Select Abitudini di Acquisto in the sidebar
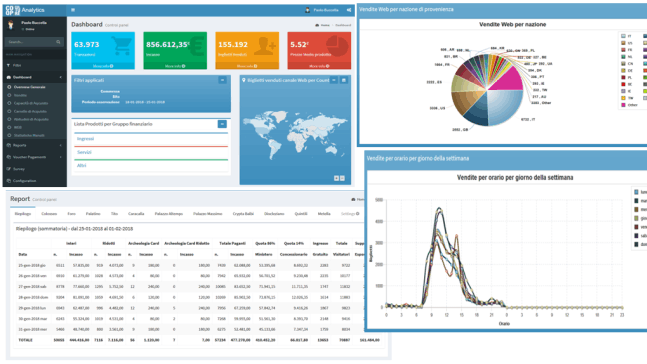 pyautogui.click(x=31, y=119)
